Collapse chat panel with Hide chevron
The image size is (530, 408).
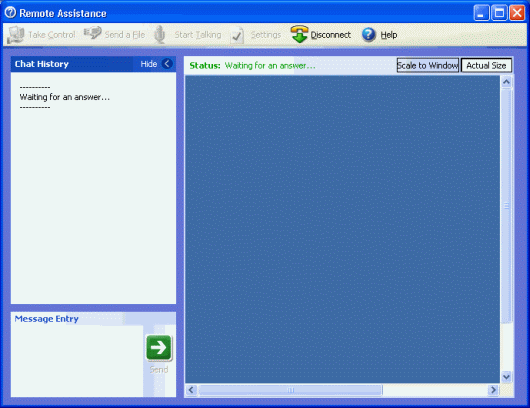167,64
